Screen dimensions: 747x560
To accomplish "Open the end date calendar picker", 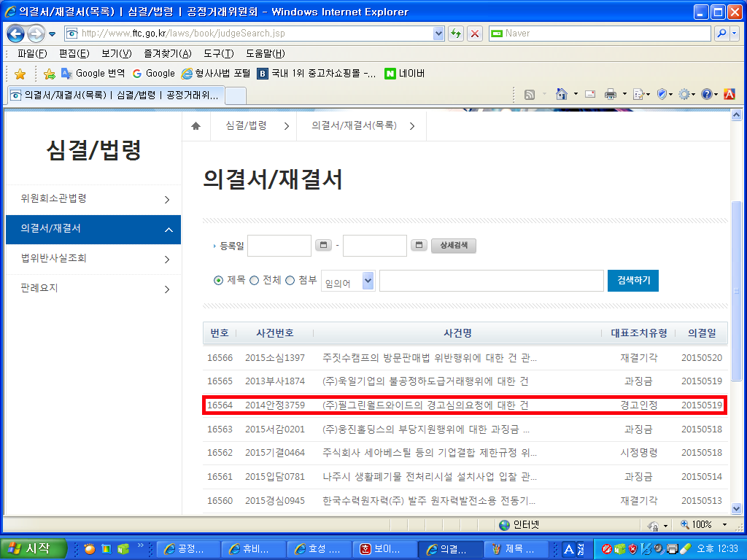I will [x=419, y=246].
